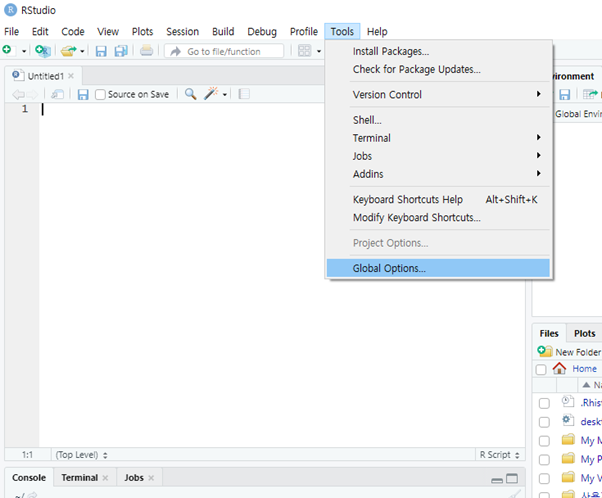Choose Shell... from Tools menu
The image size is (602, 498).
pos(438,120)
